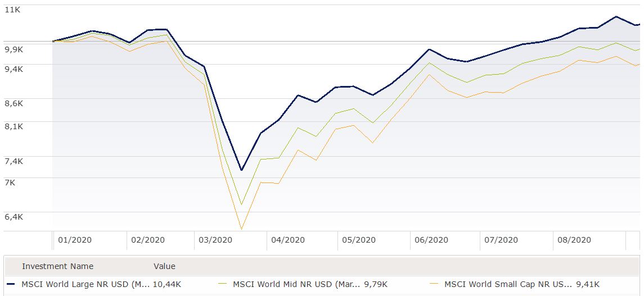The width and height of the screenshot is (644, 296).
Task: Click the 9,79K value for MSCI World Mid
Action: pos(376,284)
